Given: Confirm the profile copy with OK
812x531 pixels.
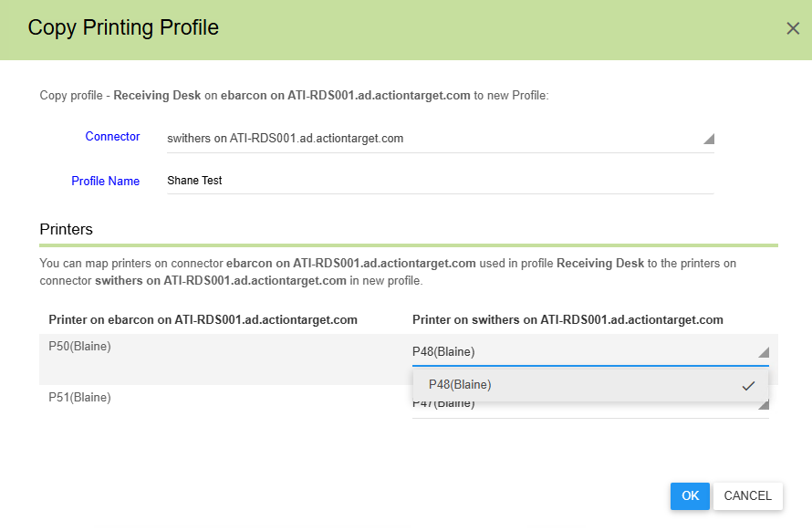Looking at the screenshot, I should coord(690,496).
